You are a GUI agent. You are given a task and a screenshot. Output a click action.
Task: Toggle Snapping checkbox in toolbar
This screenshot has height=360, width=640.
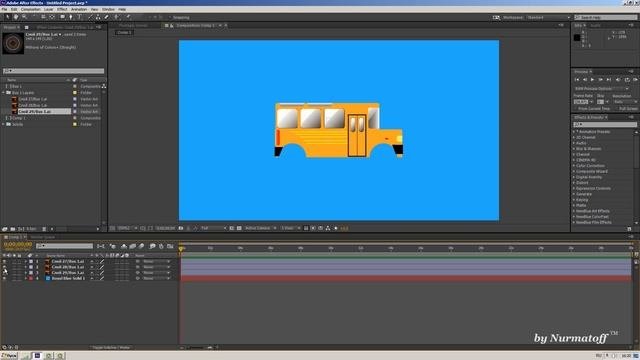[170, 18]
